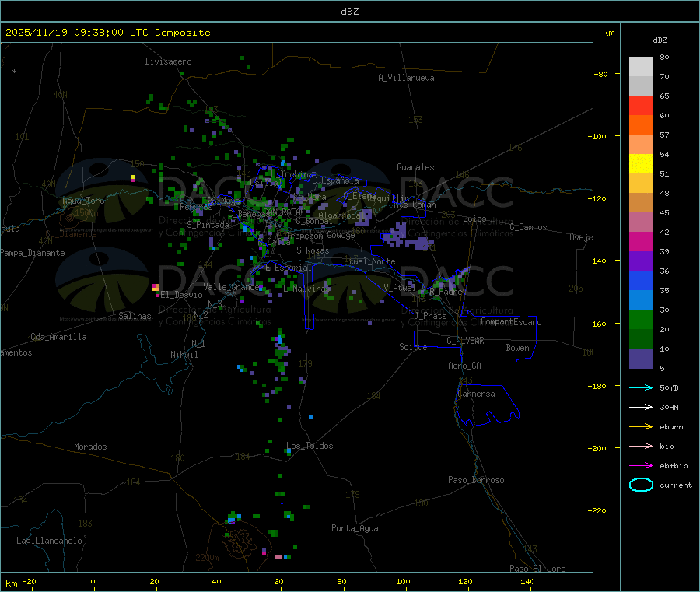Click the '100' x-axis tick label
The width and height of the screenshot is (700, 592).
coord(403,581)
